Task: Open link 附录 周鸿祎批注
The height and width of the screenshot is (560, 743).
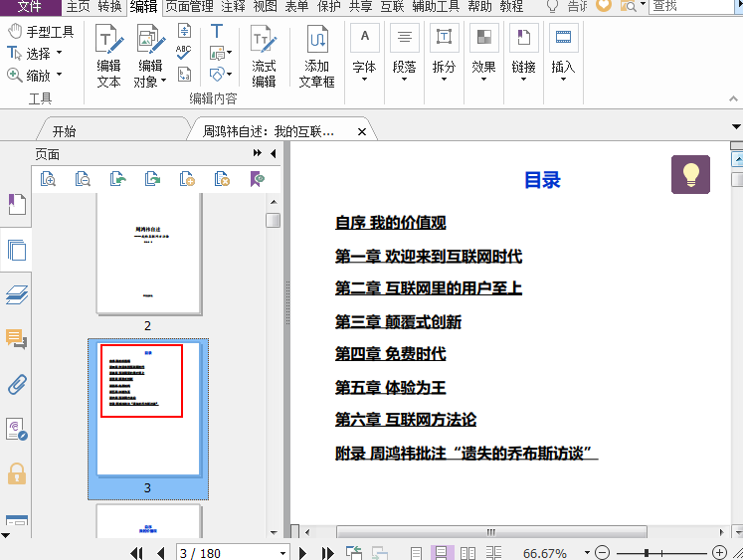Action: click(x=466, y=454)
